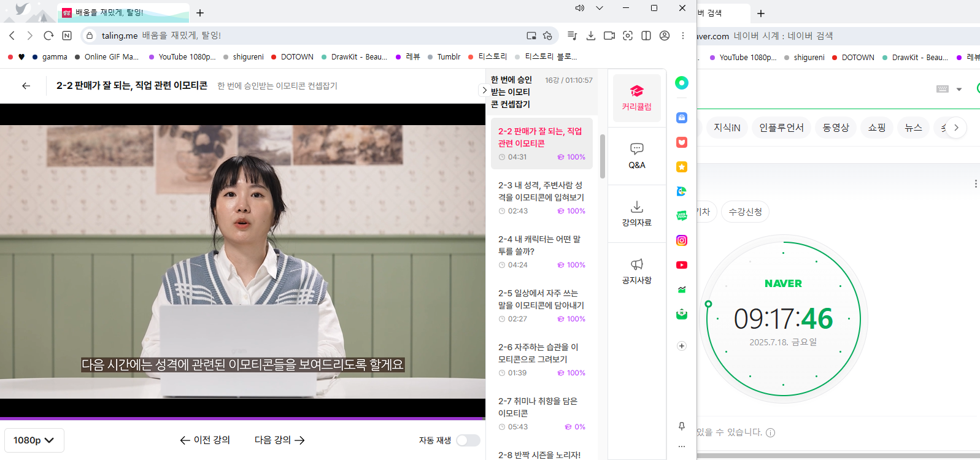This screenshot has width=980, height=460.
Task: Expand Naver category chips with right chevron
Action: coord(956,128)
